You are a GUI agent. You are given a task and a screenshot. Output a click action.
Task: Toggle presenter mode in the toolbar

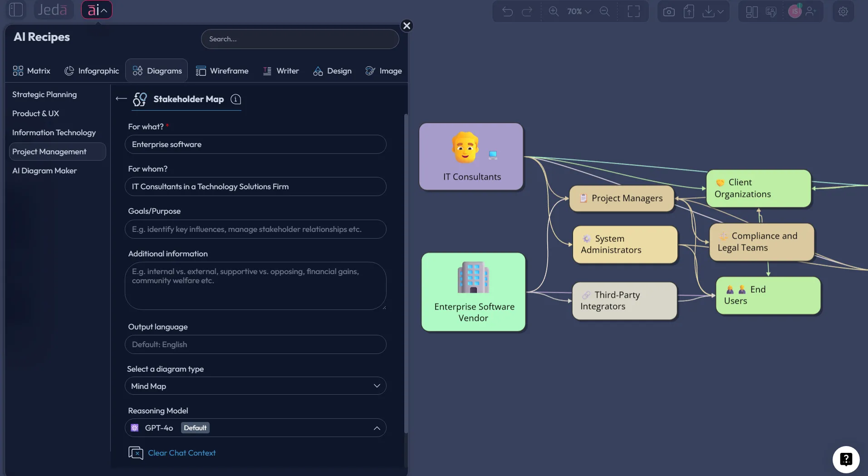772,11
